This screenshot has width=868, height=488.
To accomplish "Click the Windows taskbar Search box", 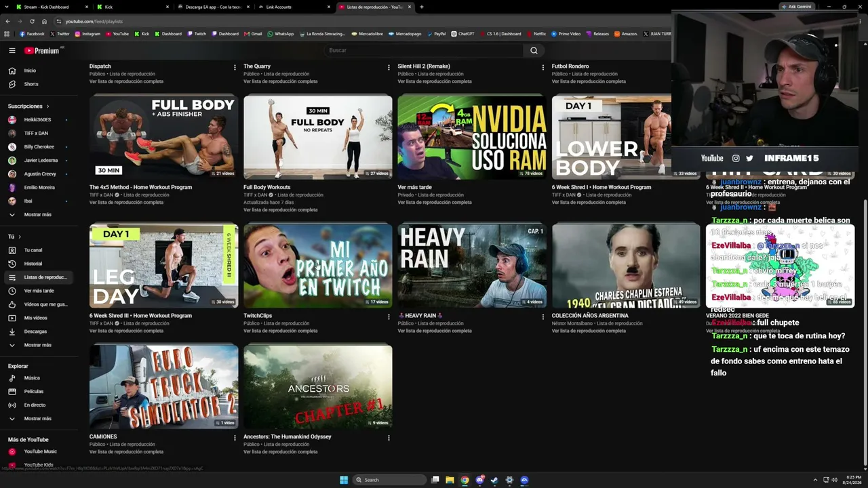I will click(389, 480).
